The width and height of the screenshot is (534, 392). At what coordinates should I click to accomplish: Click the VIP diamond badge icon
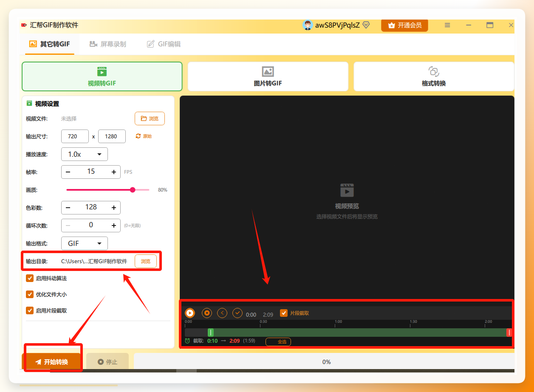366,25
